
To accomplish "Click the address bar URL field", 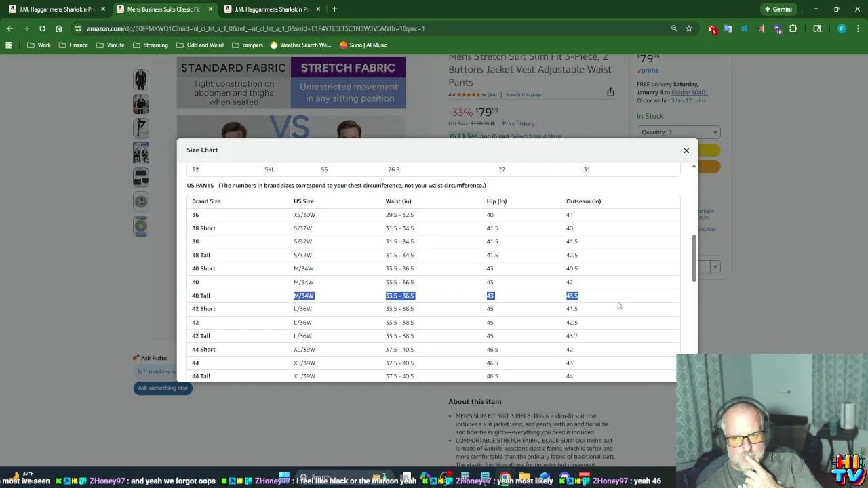I will click(373, 28).
